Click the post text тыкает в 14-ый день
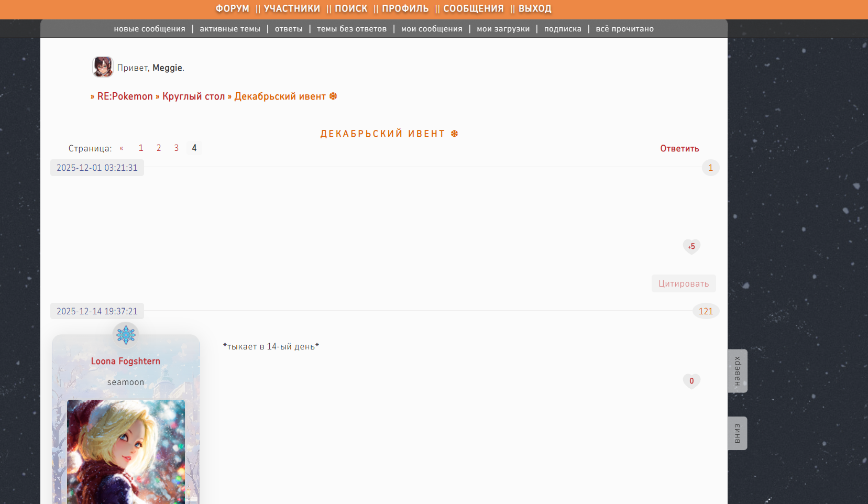The width and height of the screenshot is (868, 504). [x=271, y=346]
